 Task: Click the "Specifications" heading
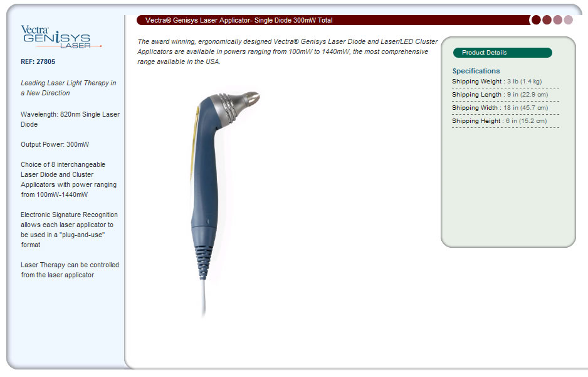point(476,71)
